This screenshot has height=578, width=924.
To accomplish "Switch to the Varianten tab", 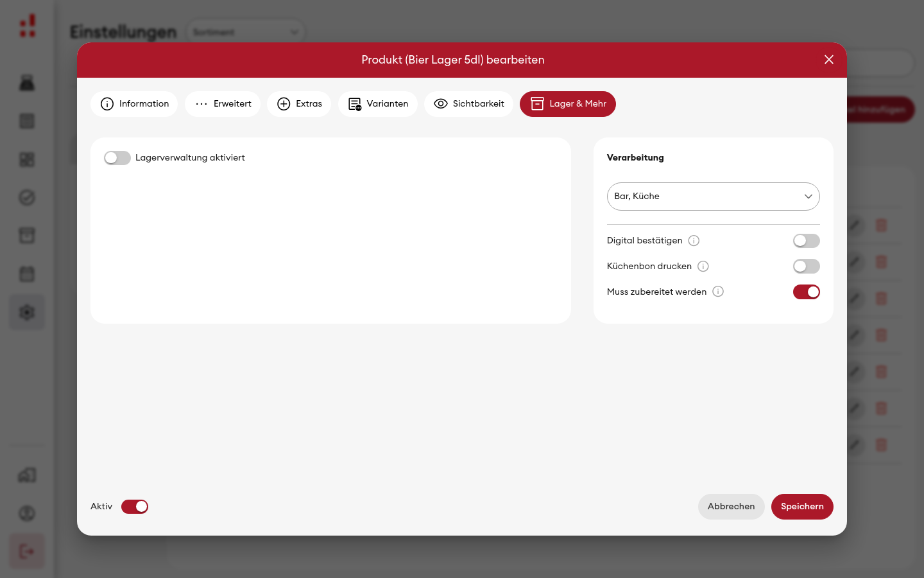I will coord(378,104).
